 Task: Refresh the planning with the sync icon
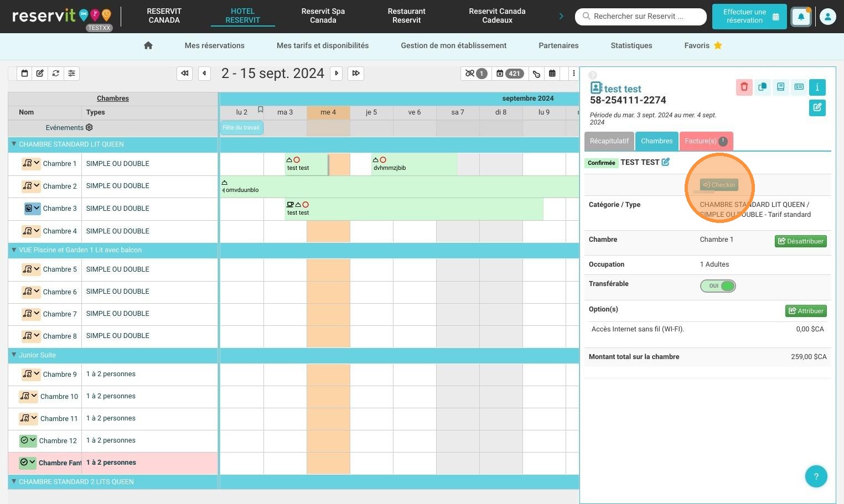click(56, 73)
